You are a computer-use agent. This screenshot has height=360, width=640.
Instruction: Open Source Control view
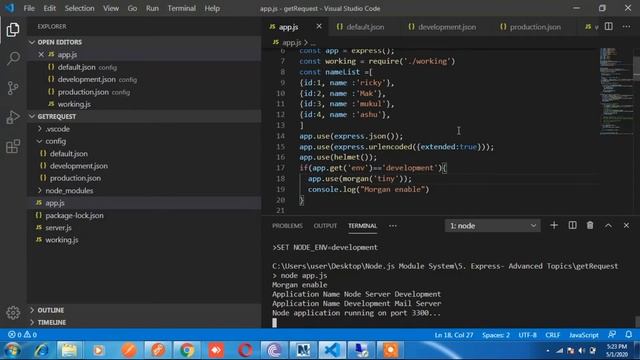coord(13,88)
